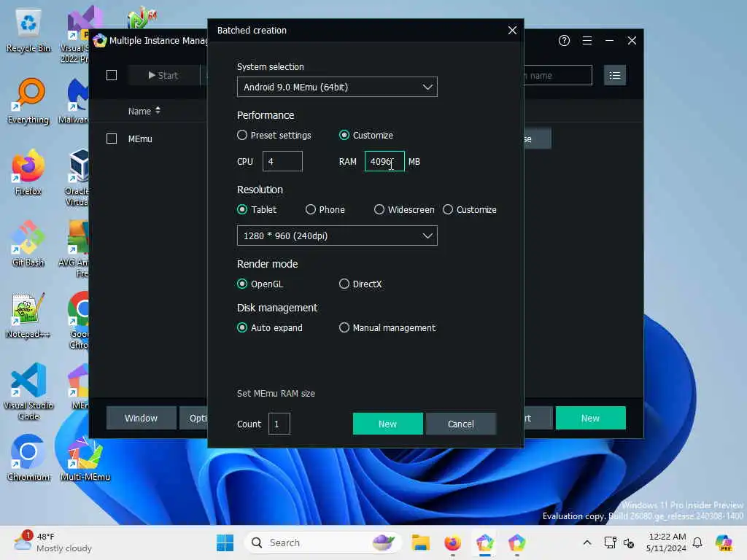Image resolution: width=747 pixels, height=560 pixels.
Task: Open volume muted tray icon
Action: pyautogui.click(x=629, y=542)
